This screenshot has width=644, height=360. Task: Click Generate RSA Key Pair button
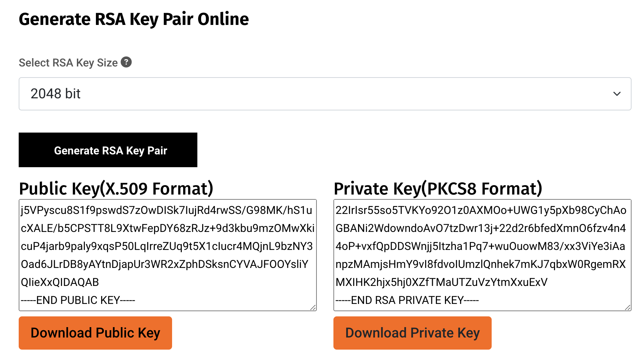pos(108,150)
